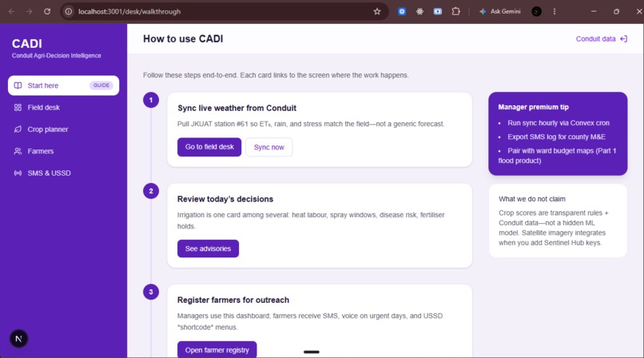The width and height of the screenshot is (644, 358).
Task: Click the book icon beside Start here
Action: 18,86
